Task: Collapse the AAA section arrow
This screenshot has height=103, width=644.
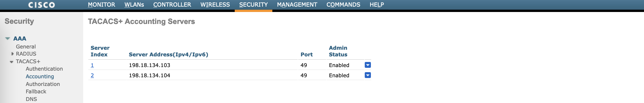Action: (x=8, y=38)
